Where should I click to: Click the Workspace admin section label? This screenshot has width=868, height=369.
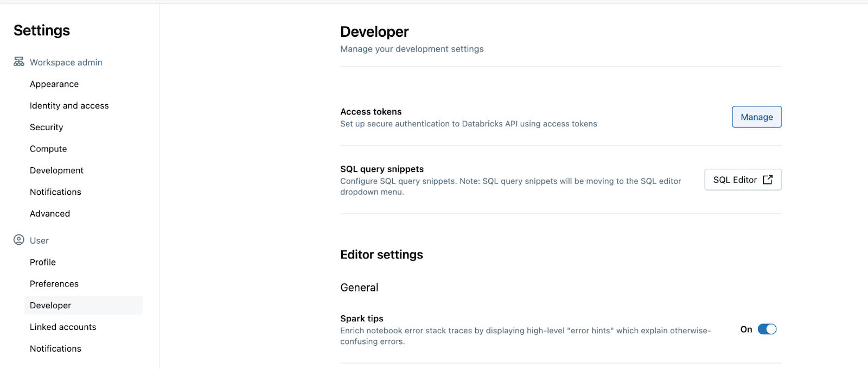point(66,62)
